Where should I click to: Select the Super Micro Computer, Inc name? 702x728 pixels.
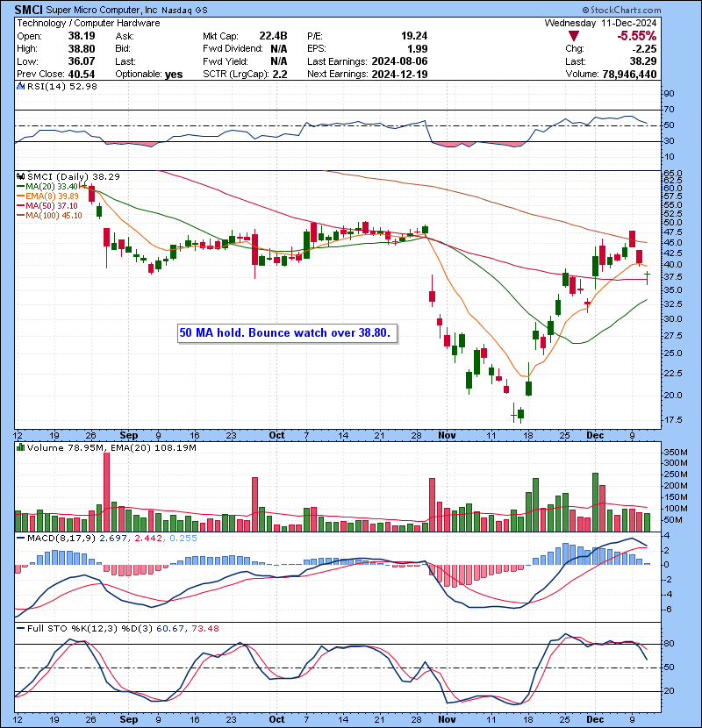tap(102, 10)
